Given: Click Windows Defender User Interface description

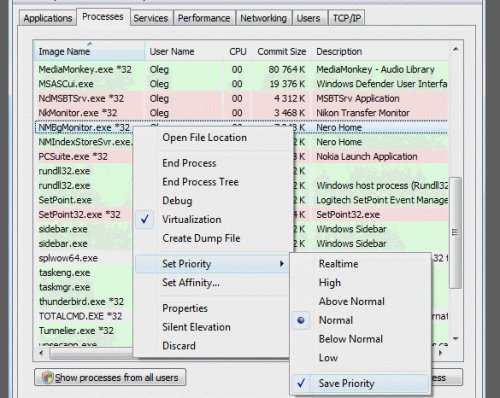Looking at the screenshot, I should click(382, 84).
